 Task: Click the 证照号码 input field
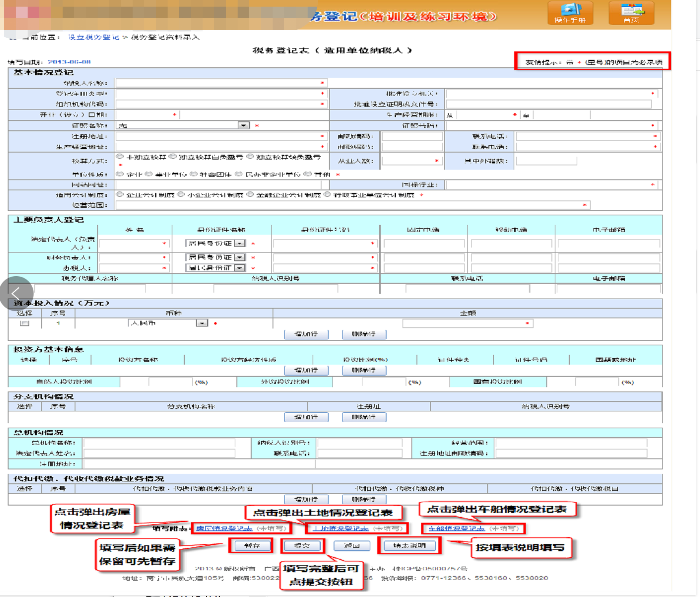click(x=552, y=125)
